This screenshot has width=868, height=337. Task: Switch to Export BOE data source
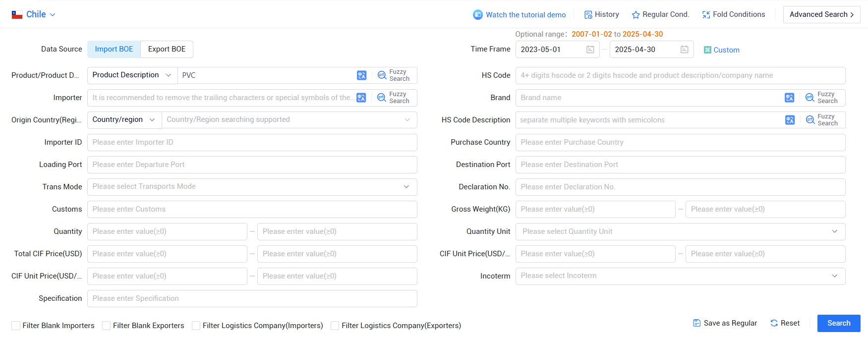coord(167,49)
